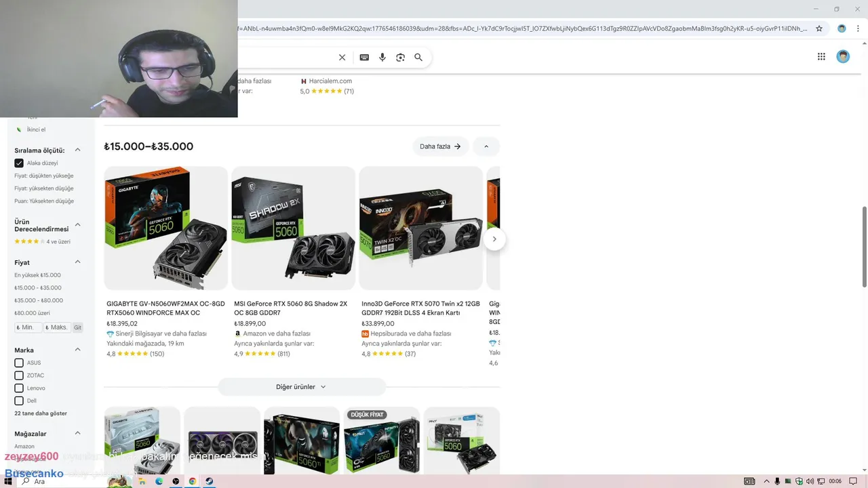Filter price ₺35.000 - ₺80.000
This screenshot has height=488, width=868.
[x=39, y=300]
